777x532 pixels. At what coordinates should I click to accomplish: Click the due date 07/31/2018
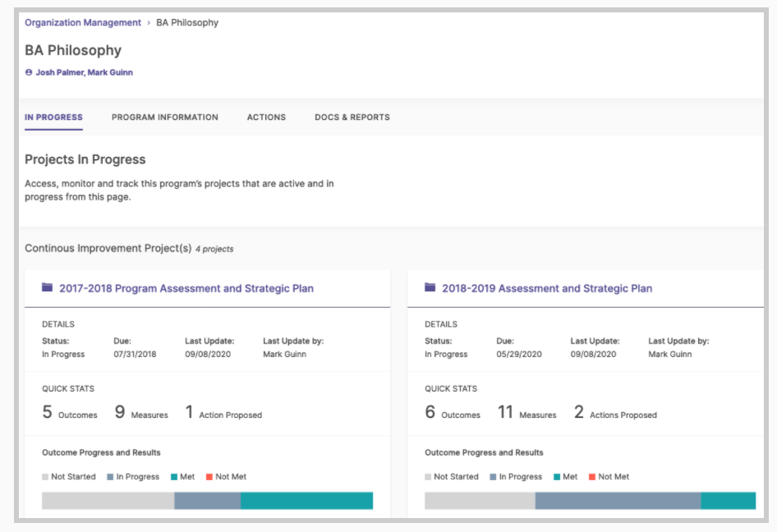point(135,354)
